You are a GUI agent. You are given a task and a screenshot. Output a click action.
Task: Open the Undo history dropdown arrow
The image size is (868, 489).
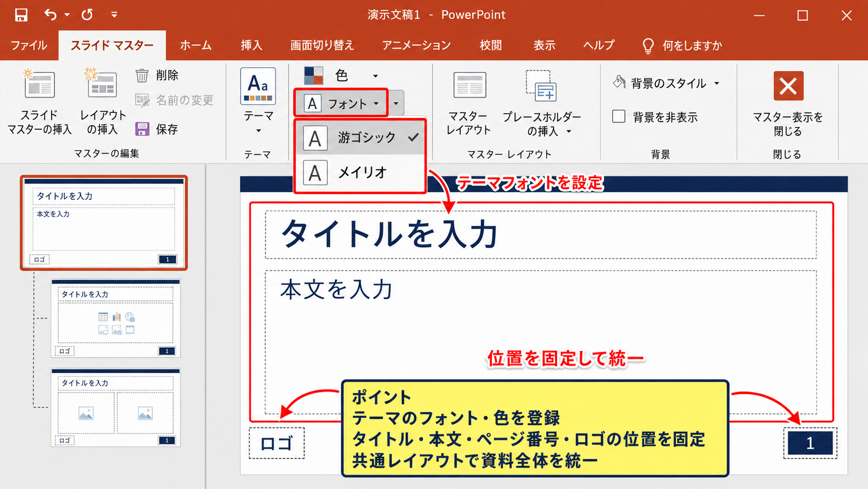tap(67, 15)
